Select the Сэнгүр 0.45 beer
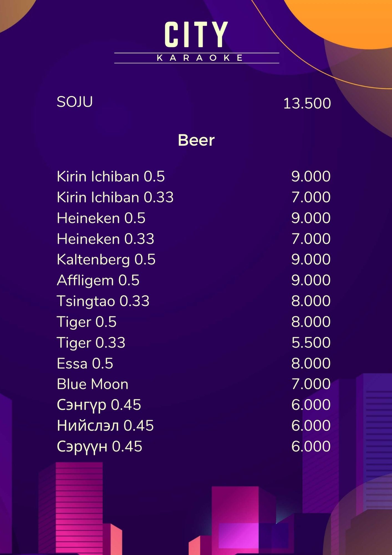The width and height of the screenshot is (392, 555). pos(99,405)
